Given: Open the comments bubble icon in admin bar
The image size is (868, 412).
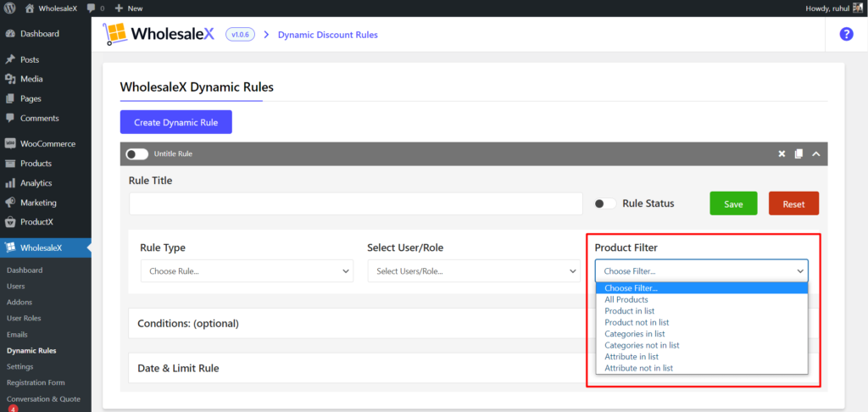Looking at the screenshot, I should [x=91, y=8].
